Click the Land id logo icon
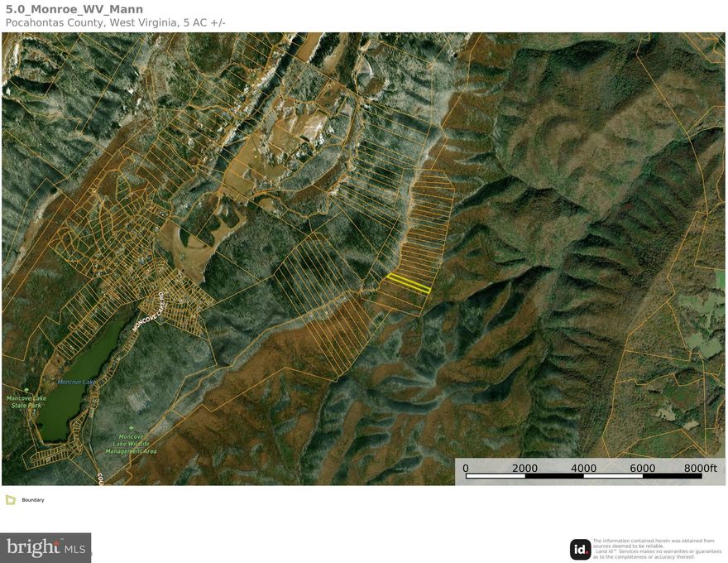 click(580, 549)
